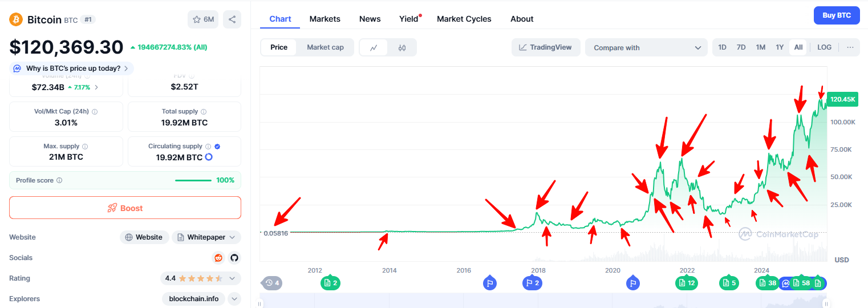Open the GitHub social link icon

point(234,258)
